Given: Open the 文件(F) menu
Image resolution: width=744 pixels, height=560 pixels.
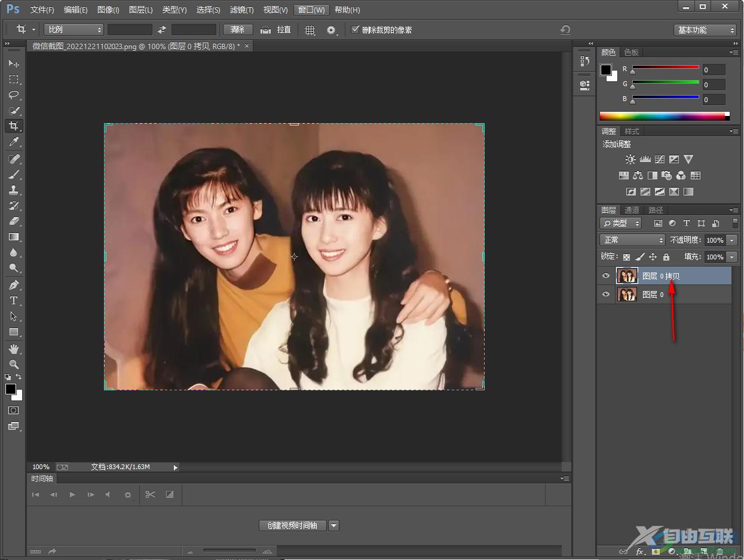Looking at the screenshot, I should (x=42, y=10).
